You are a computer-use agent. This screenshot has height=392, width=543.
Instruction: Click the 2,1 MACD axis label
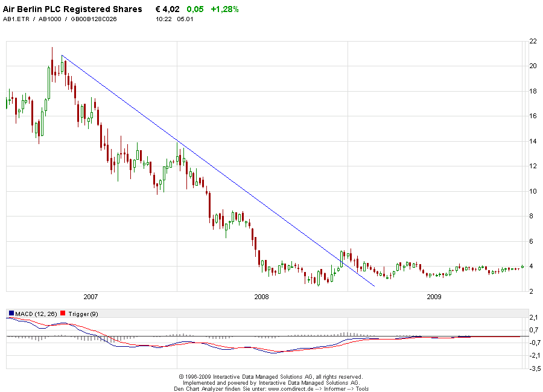pyautogui.click(x=534, y=318)
